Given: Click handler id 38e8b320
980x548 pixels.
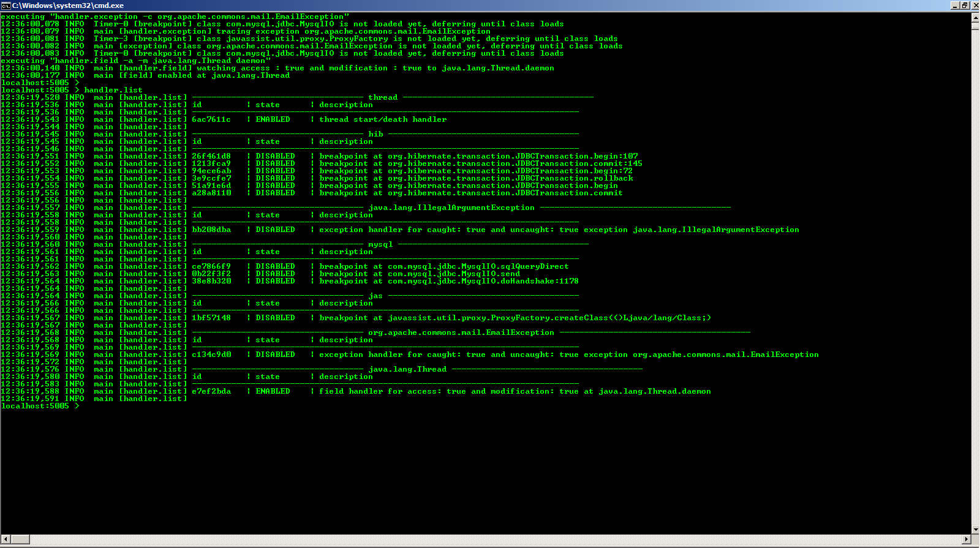Looking at the screenshot, I should coord(211,281).
